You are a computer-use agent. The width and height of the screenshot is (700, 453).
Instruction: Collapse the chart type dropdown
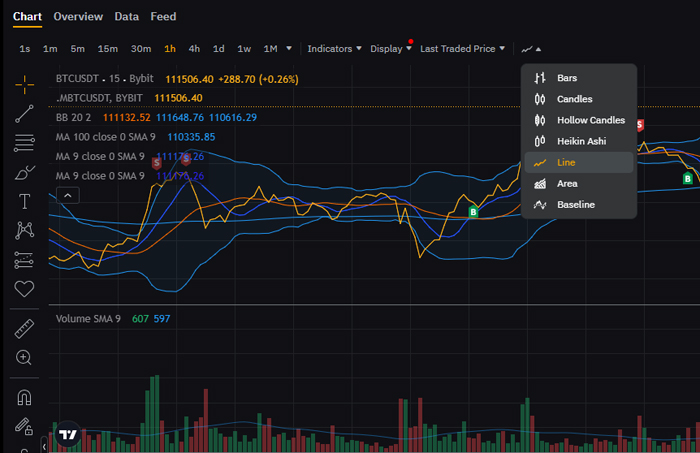[531, 49]
